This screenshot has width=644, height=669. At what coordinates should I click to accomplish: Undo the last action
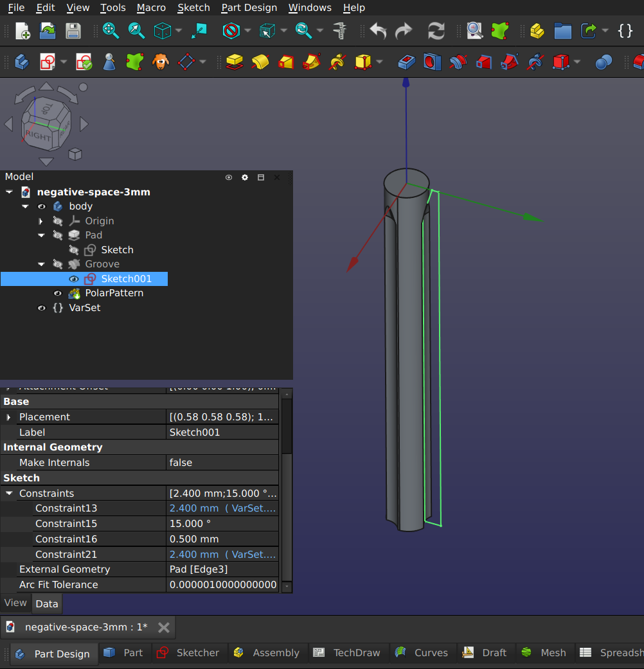[x=378, y=31]
